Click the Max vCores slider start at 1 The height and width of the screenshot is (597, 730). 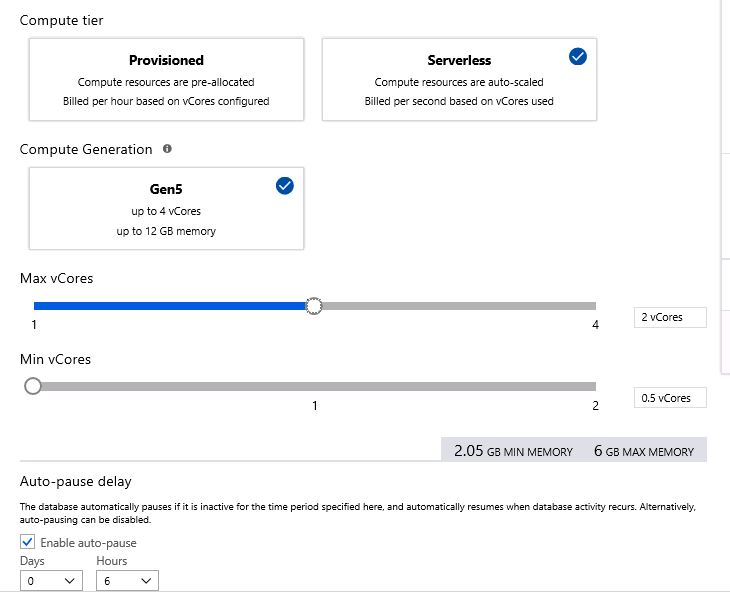point(35,306)
